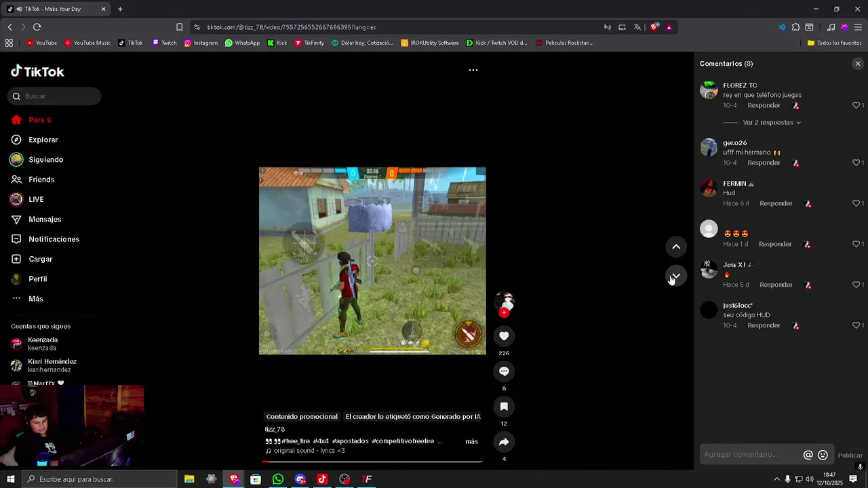Go to next video with down arrow
The width and height of the screenshot is (868, 488).
coord(676,276)
